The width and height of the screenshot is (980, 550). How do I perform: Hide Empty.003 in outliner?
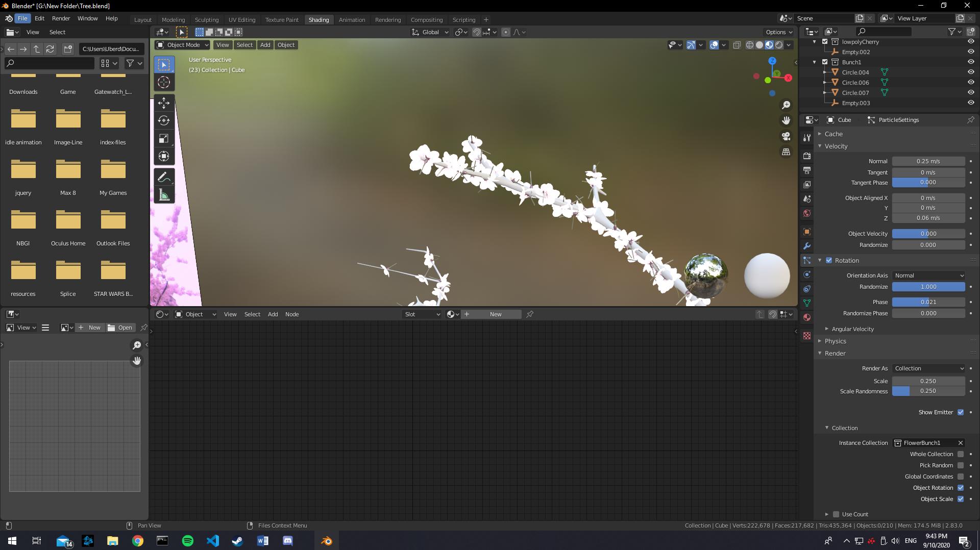(971, 103)
